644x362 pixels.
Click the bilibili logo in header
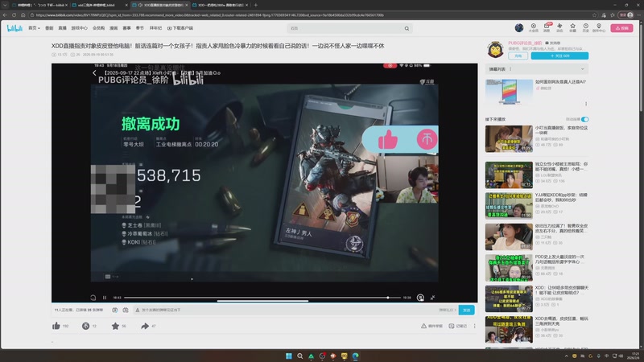[x=14, y=28]
